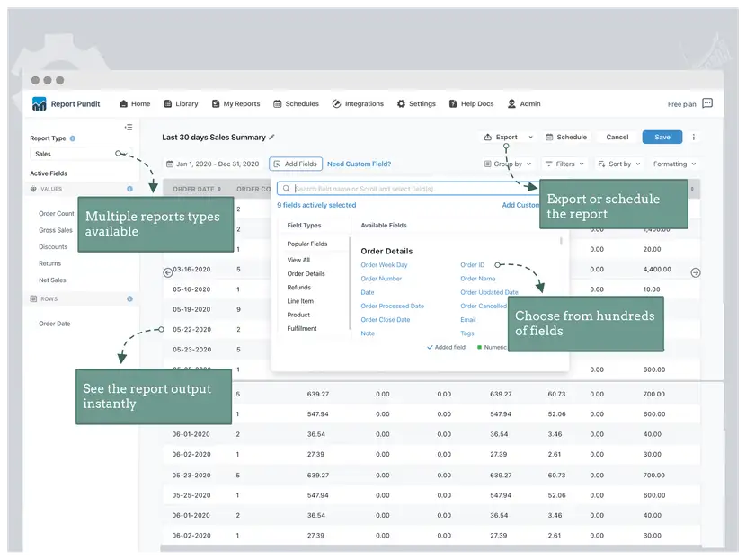Click the Add Fields button
746x560 pixels.
296,164
